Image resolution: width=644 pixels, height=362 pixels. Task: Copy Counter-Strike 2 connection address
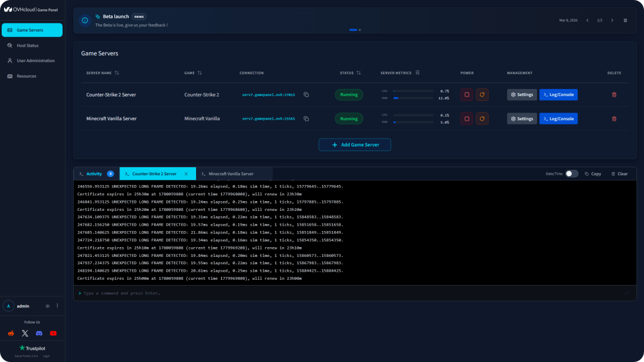tap(306, 94)
